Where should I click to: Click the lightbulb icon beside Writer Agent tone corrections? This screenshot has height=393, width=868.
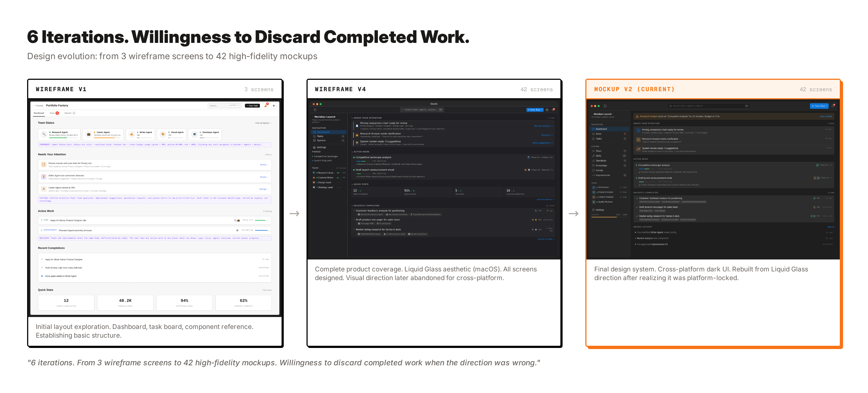[x=43, y=177]
